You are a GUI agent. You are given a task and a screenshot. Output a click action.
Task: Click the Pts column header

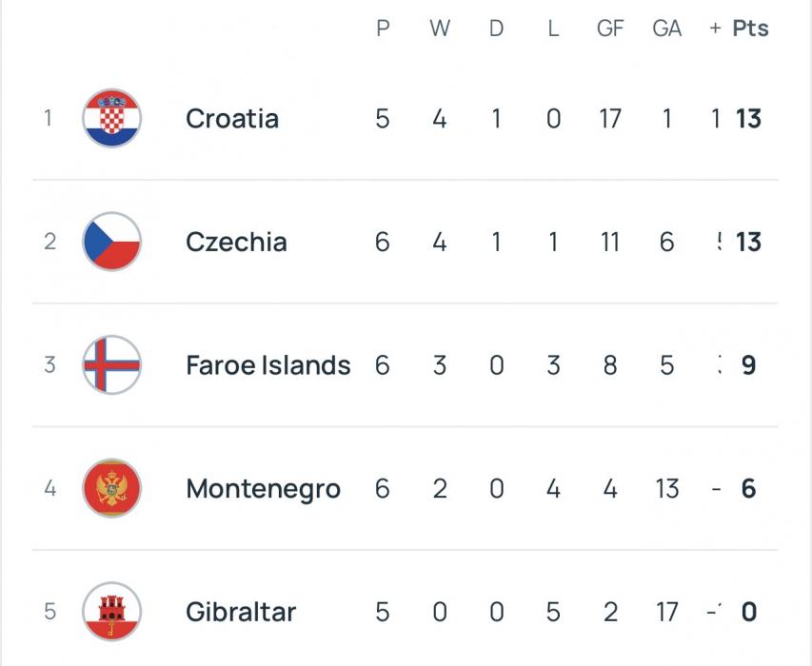[x=750, y=29]
